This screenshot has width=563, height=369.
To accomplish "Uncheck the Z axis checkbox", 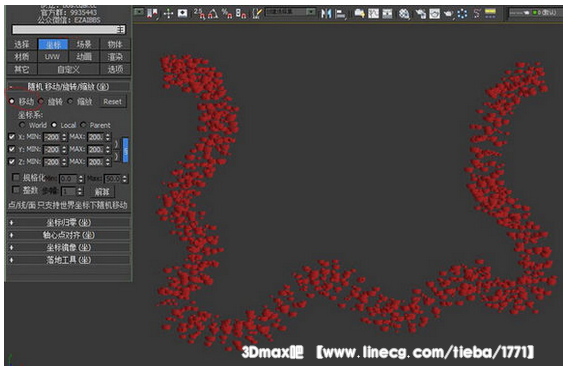I will coord(12,162).
